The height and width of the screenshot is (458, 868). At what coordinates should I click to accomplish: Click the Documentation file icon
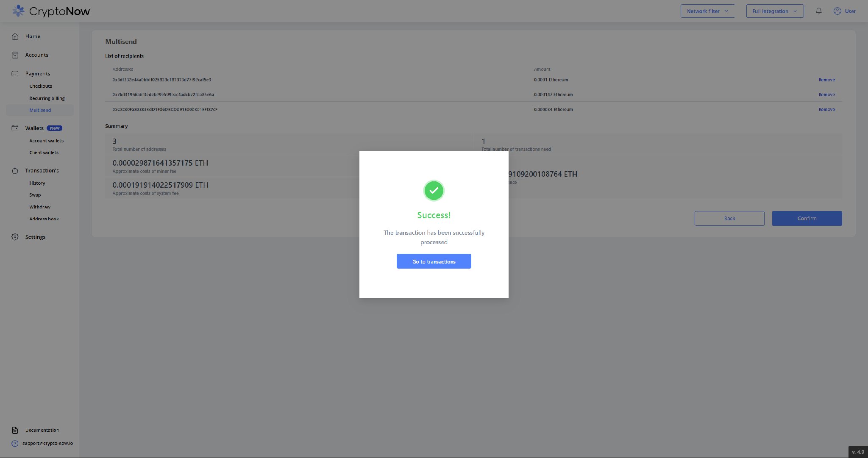pos(15,430)
